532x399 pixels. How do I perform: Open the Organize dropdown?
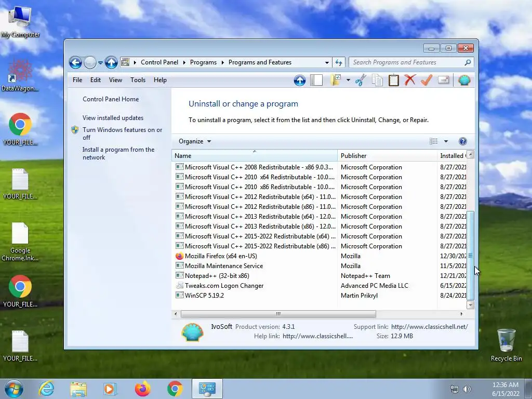[195, 141]
